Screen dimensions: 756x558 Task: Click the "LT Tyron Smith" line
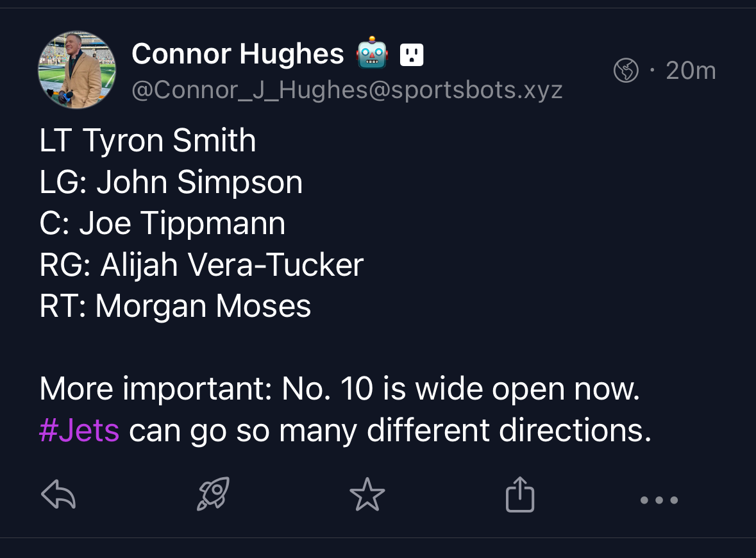[x=148, y=140]
